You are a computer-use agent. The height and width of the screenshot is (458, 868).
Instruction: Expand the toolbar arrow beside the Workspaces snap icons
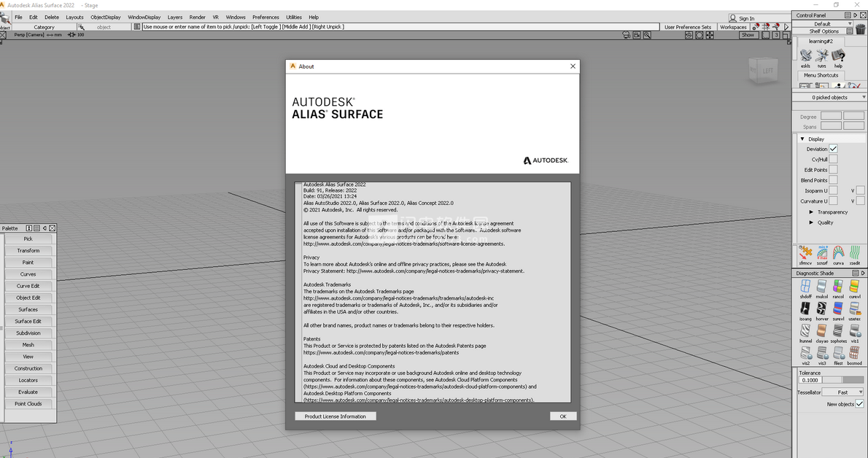tap(786, 26)
